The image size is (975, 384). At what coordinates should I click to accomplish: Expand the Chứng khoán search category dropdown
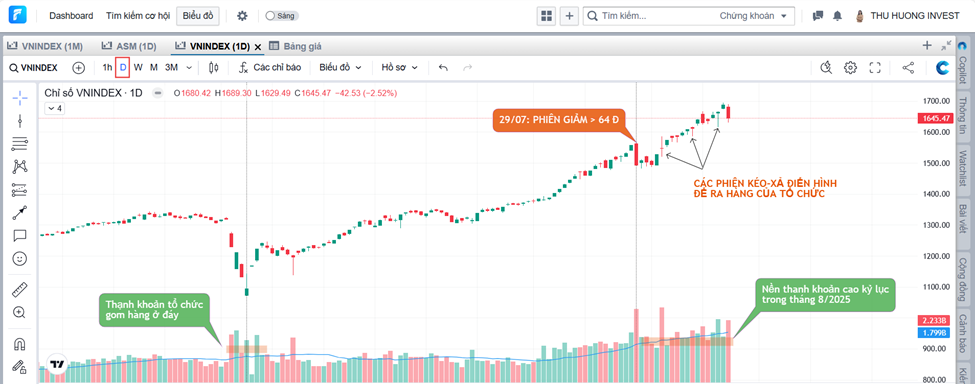tap(753, 16)
